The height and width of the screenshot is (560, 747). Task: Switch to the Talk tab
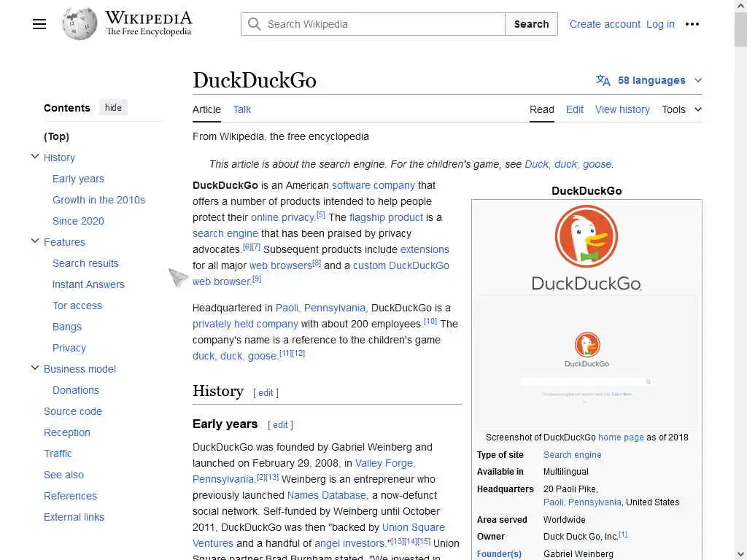click(x=242, y=109)
